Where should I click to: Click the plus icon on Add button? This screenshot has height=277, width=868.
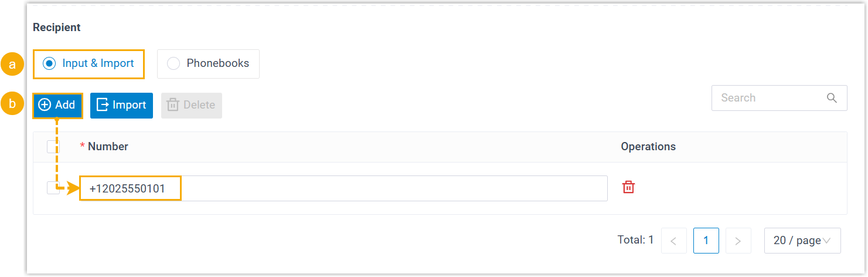tap(45, 105)
